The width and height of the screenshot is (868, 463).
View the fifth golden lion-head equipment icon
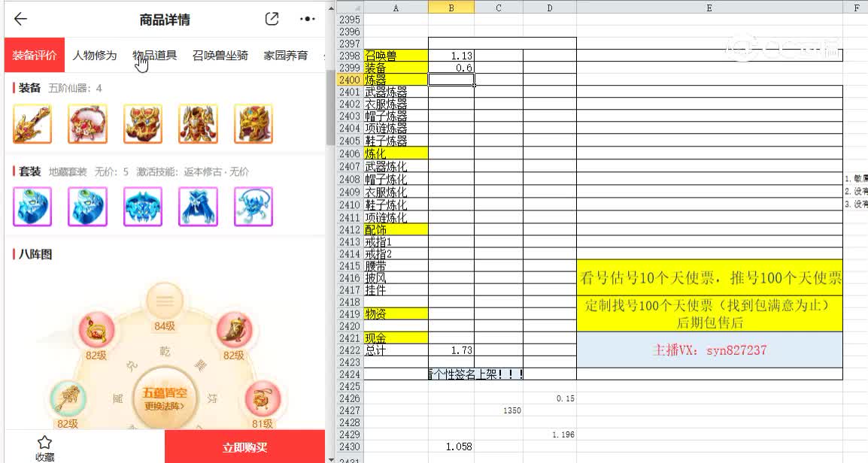point(253,124)
